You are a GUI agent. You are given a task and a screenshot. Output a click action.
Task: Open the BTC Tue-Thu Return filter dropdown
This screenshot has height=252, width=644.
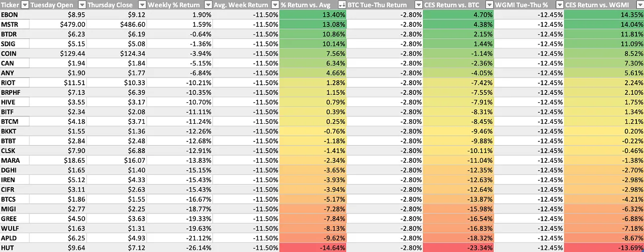point(418,5)
